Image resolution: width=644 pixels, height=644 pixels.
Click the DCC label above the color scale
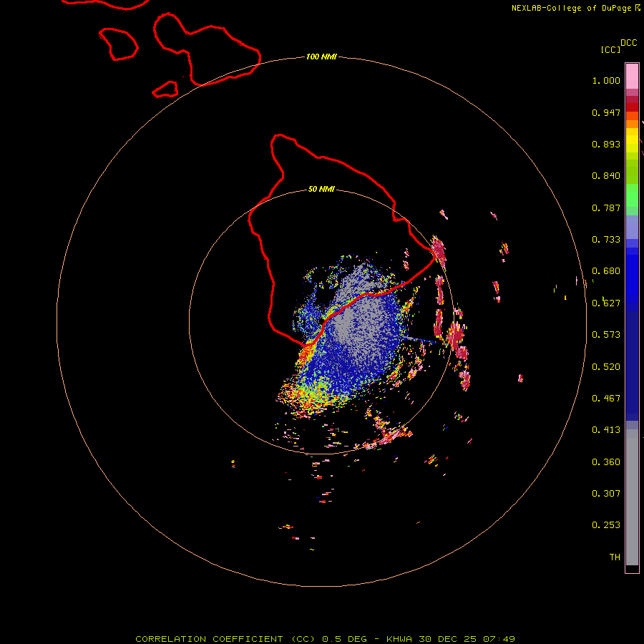[x=629, y=43]
